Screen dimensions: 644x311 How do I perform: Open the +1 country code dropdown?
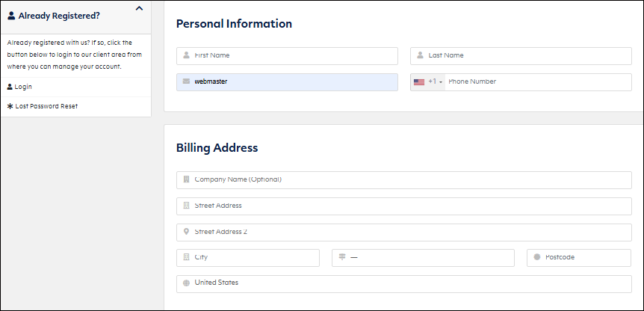(428, 82)
